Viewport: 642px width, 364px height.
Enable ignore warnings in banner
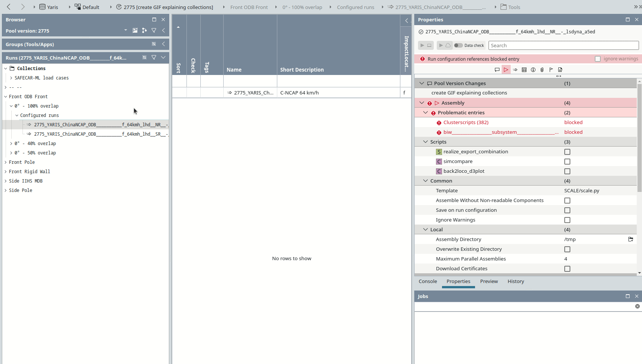[598, 59]
